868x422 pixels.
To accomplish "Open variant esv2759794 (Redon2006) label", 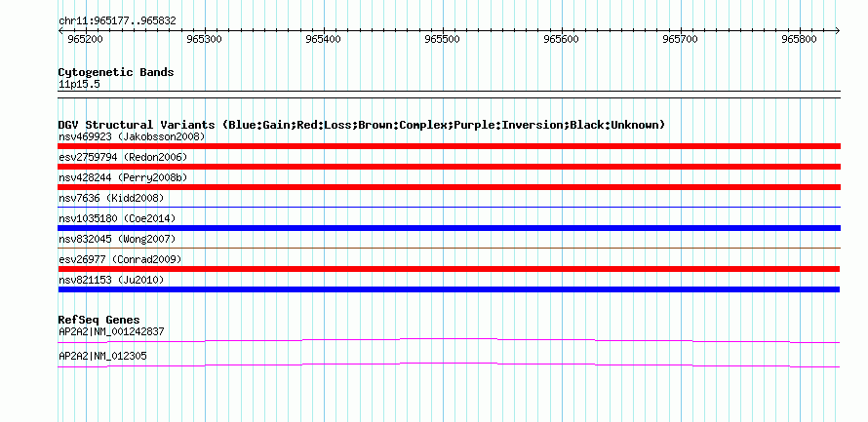I will 123,157.
